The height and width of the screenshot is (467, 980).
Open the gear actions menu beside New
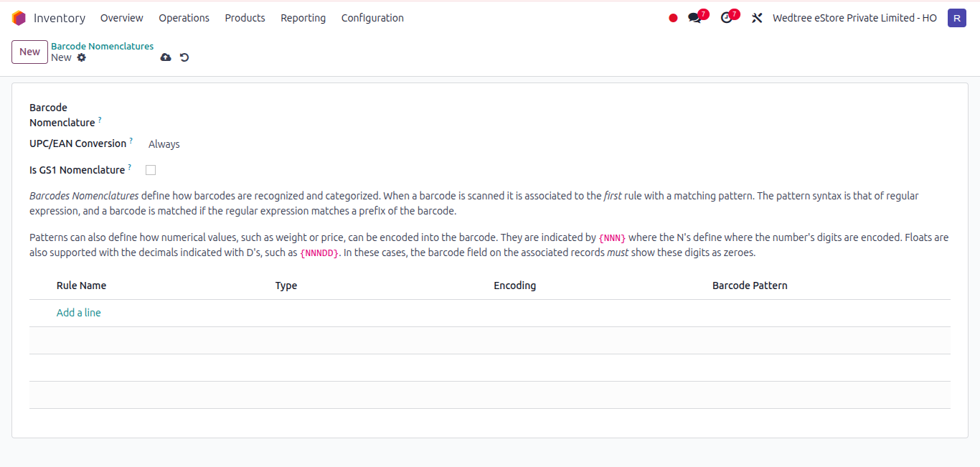click(x=82, y=57)
